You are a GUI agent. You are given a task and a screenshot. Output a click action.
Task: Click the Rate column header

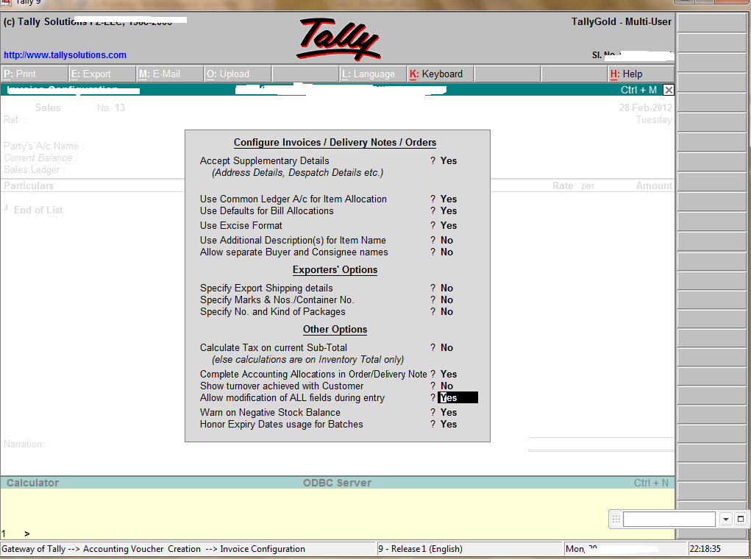pyautogui.click(x=563, y=186)
